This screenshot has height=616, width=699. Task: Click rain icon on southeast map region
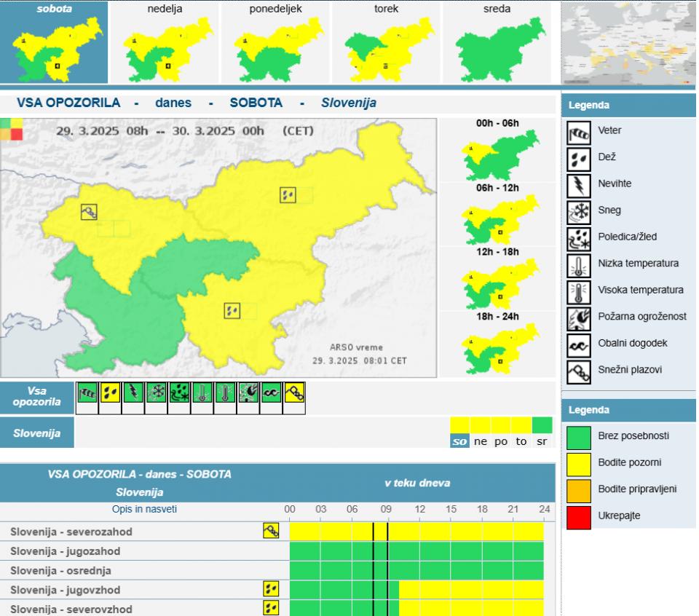click(x=232, y=311)
